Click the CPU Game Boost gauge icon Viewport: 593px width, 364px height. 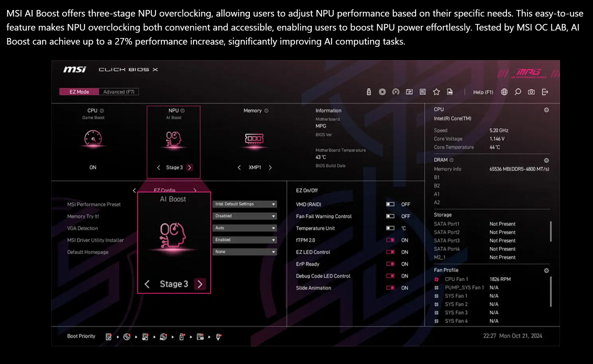[x=93, y=138]
